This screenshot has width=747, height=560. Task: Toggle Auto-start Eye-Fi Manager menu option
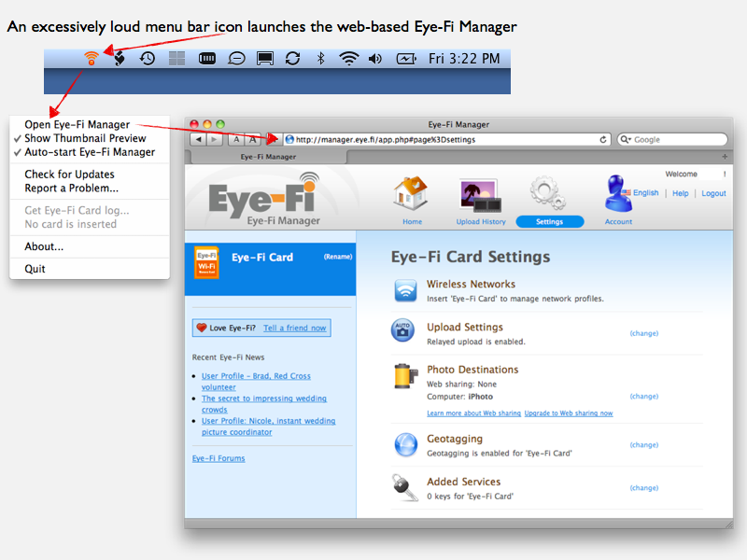[90, 152]
